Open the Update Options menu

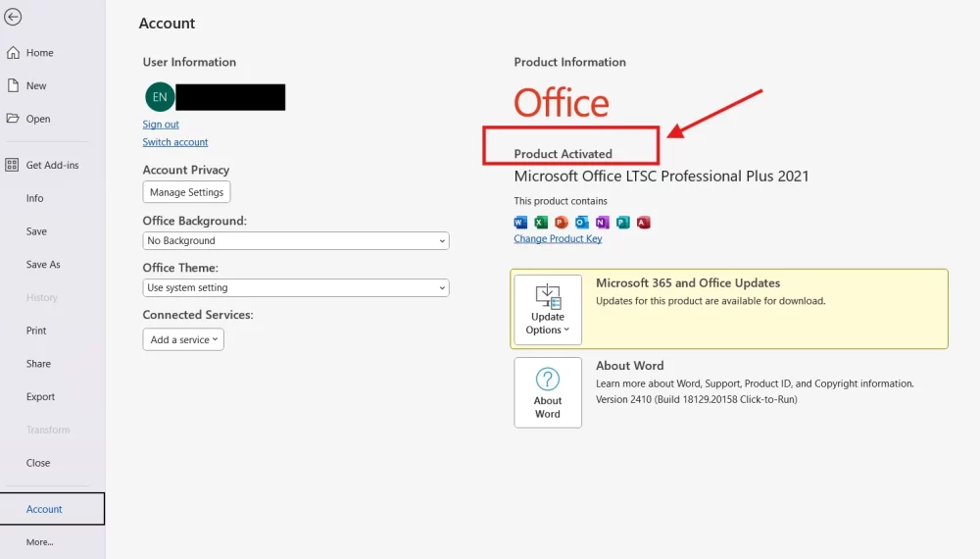[548, 310]
